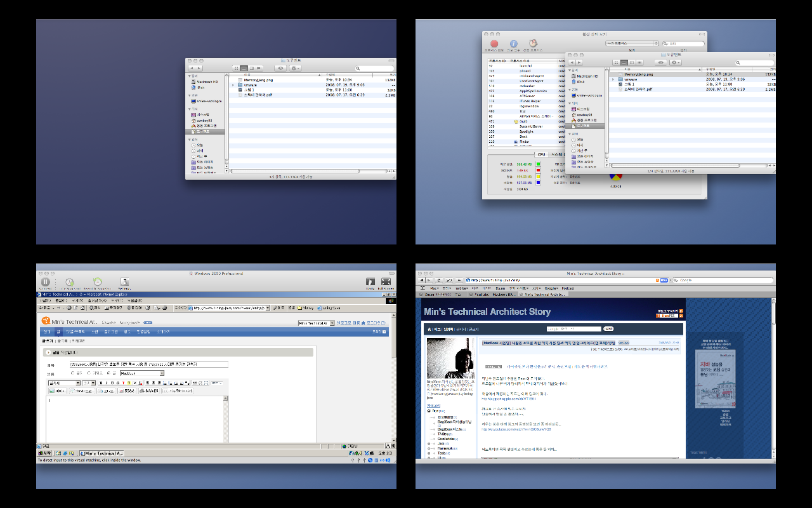The height and width of the screenshot is (508, 812).
Task: Click post title input field in blog editor
Action: tap(149, 364)
